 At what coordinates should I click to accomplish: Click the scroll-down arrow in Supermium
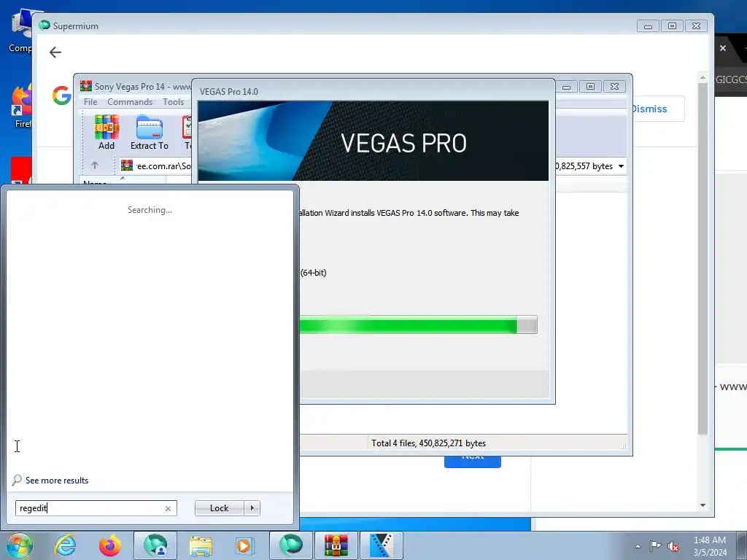703,505
